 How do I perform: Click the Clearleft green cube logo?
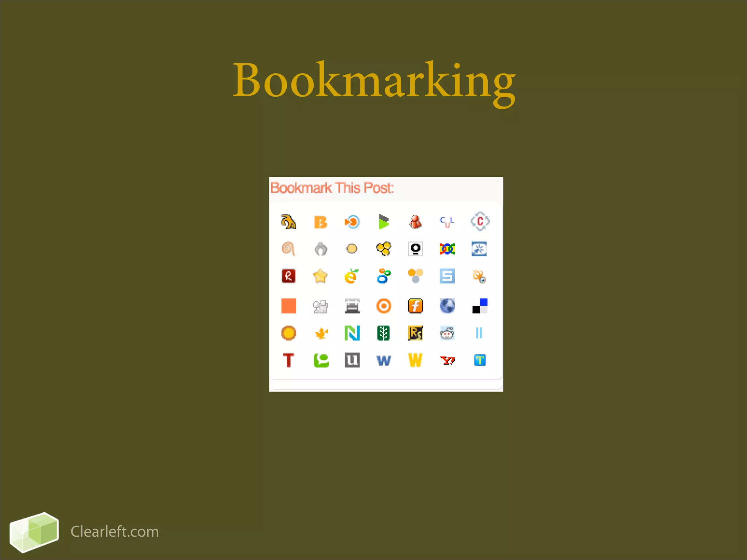tap(34, 532)
